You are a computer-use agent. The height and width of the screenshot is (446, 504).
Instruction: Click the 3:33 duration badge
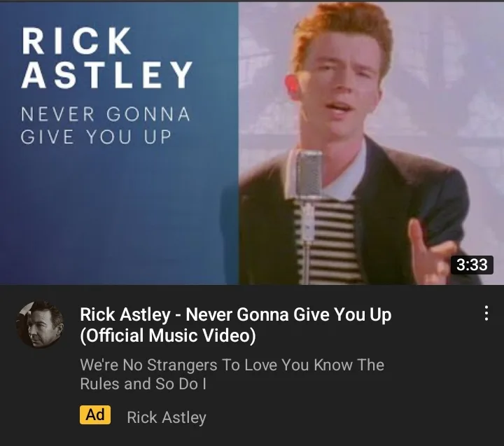click(472, 265)
